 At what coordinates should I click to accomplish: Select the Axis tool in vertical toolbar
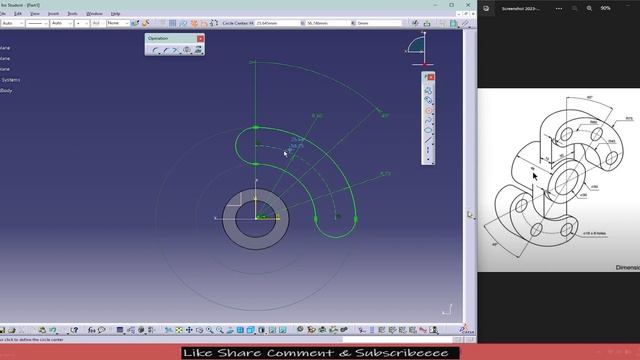tap(428, 150)
